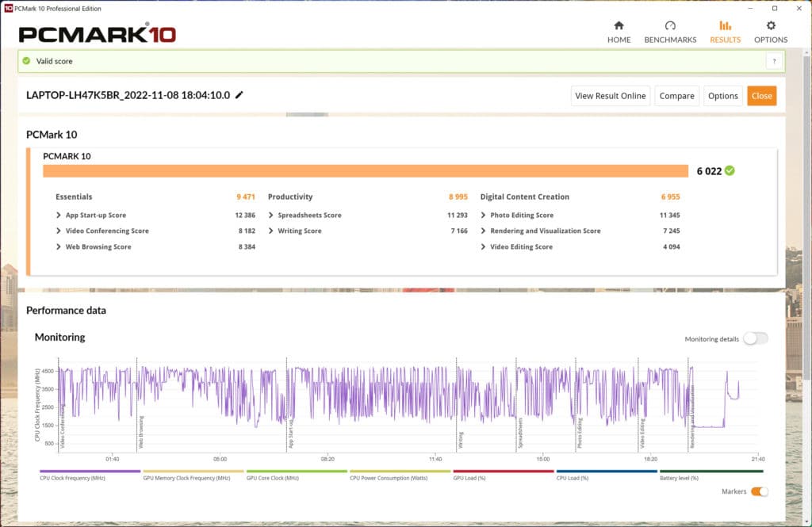Viewport: 812px width, 527px height.
Task: Go to the HOME tab
Action: [x=619, y=32]
